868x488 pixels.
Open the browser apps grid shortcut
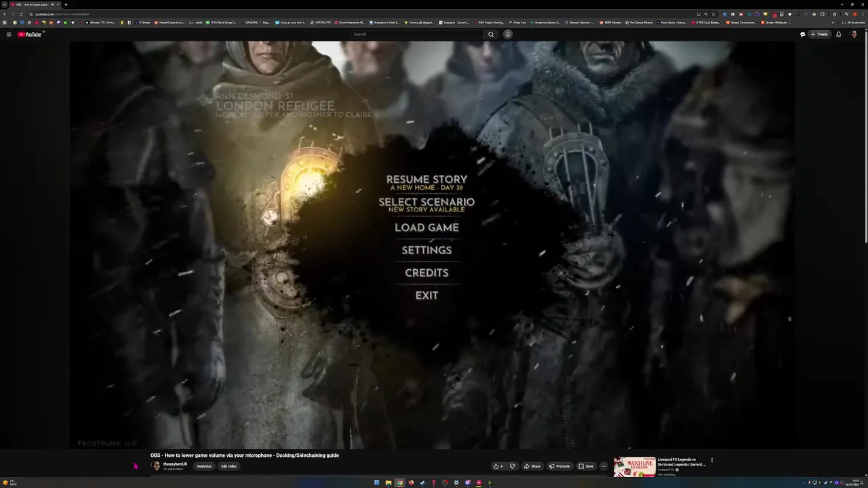tap(5, 22)
